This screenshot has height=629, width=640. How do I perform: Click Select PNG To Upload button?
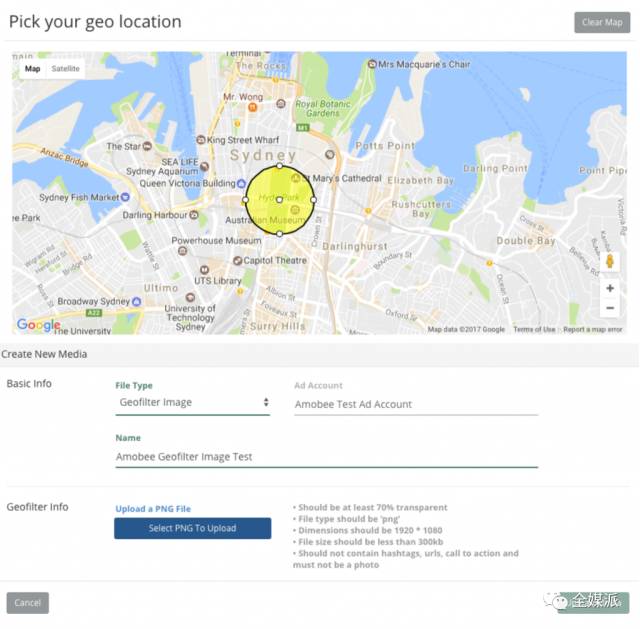193,528
